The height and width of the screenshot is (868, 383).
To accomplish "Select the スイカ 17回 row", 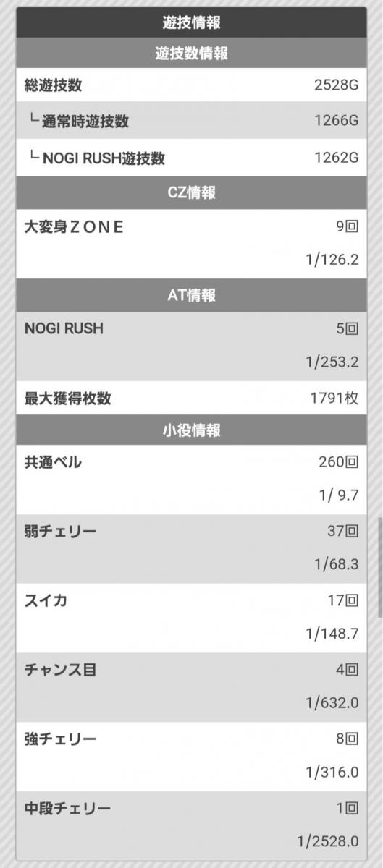I will click(191, 618).
